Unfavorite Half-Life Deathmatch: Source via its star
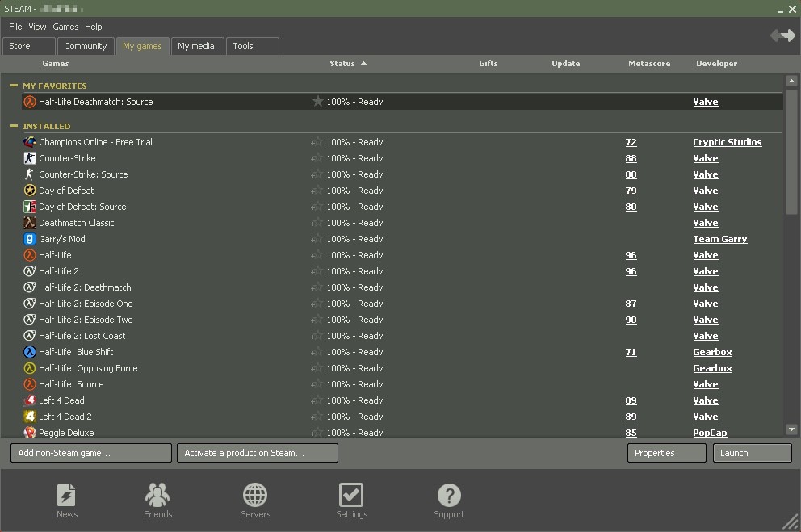The width and height of the screenshot is (801, 532). point(317,102)
